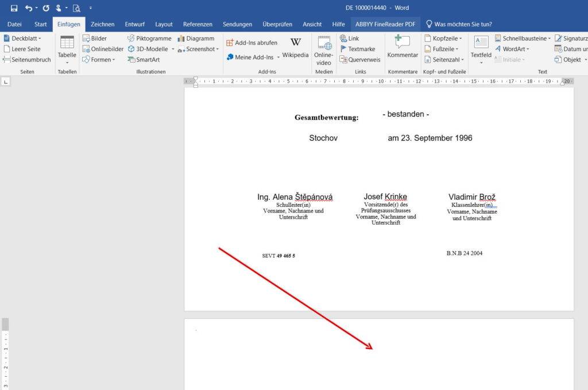Screen dimensions: 588x390
Task: Click the text '- bestanden -'
Action: (x=406, y=114)
